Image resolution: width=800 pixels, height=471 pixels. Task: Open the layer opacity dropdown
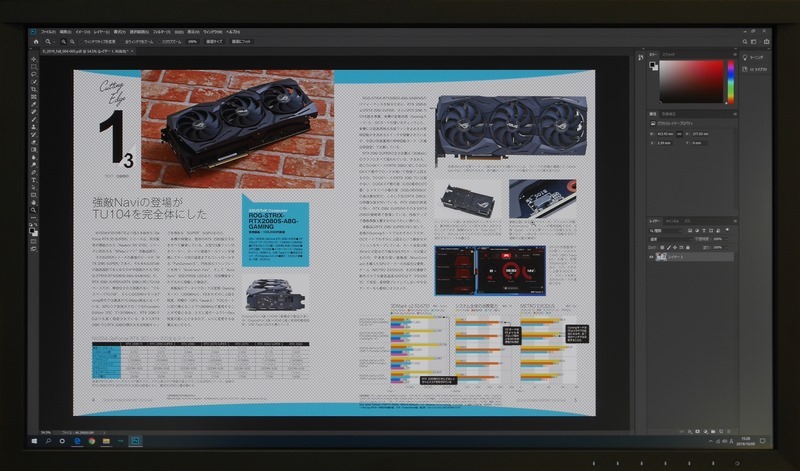point(727,239)
